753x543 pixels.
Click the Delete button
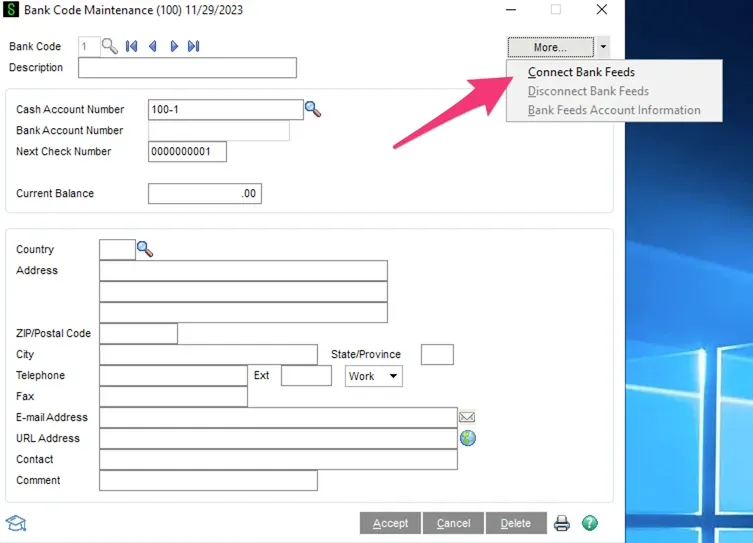(x=516, y=523)
